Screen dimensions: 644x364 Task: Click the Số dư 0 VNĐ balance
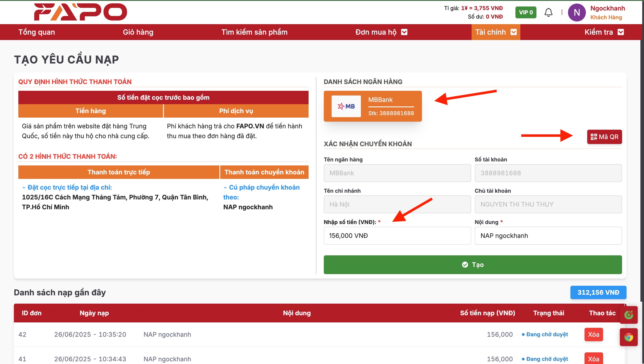pos(485,17)
